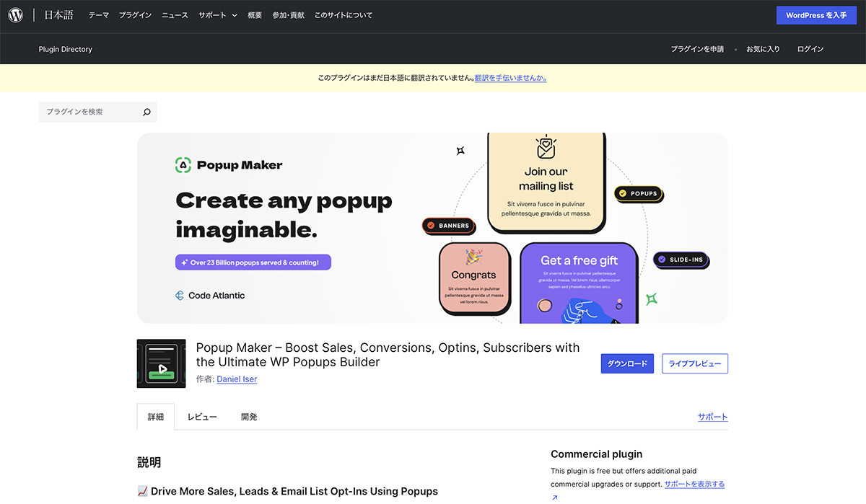
Task: Select the 詳細 tab
Action: pyautogui.click(x=156, y=417)
